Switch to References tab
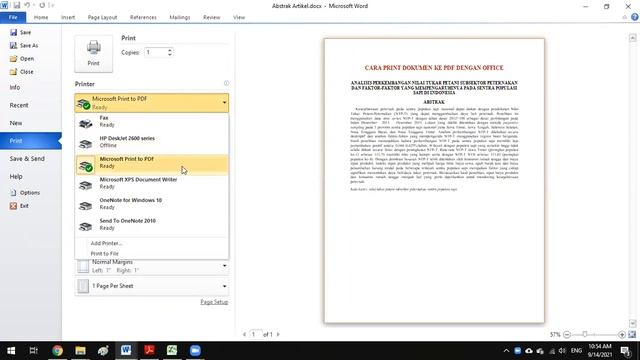The image size is (640, 360). (143, 17)
